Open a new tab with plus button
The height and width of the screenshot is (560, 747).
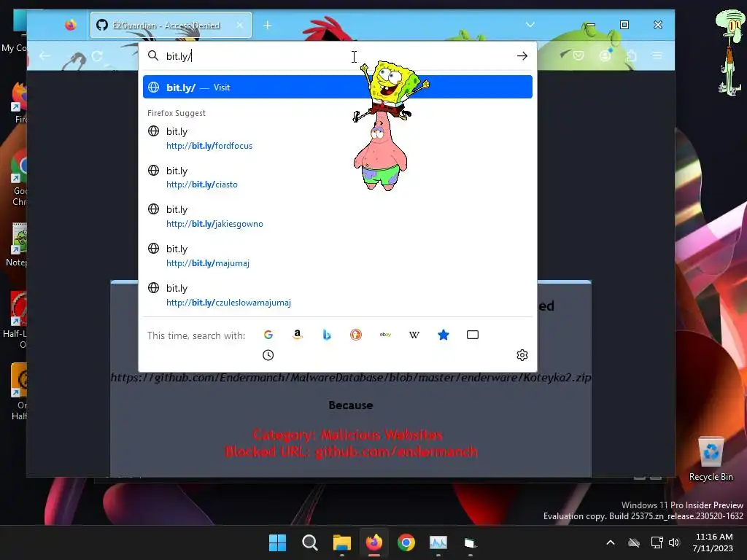click(x=267, y=25)
